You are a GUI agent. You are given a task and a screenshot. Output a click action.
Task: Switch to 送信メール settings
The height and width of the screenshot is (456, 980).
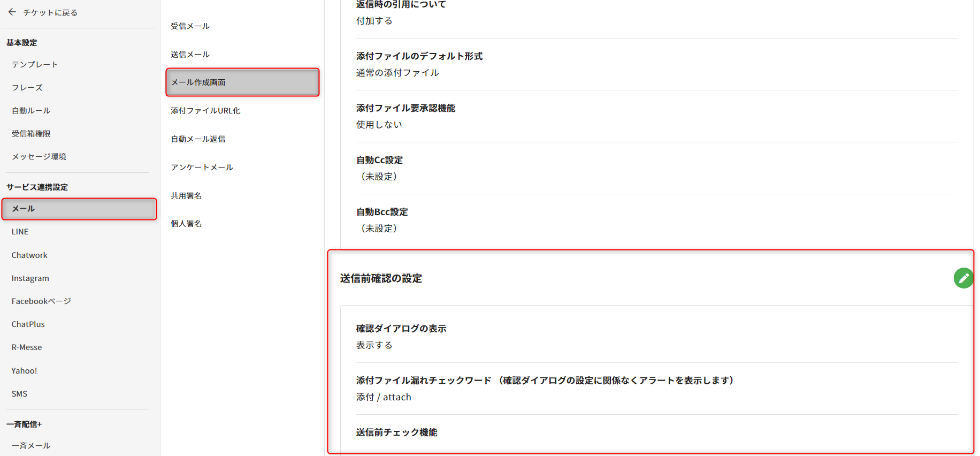190,54
